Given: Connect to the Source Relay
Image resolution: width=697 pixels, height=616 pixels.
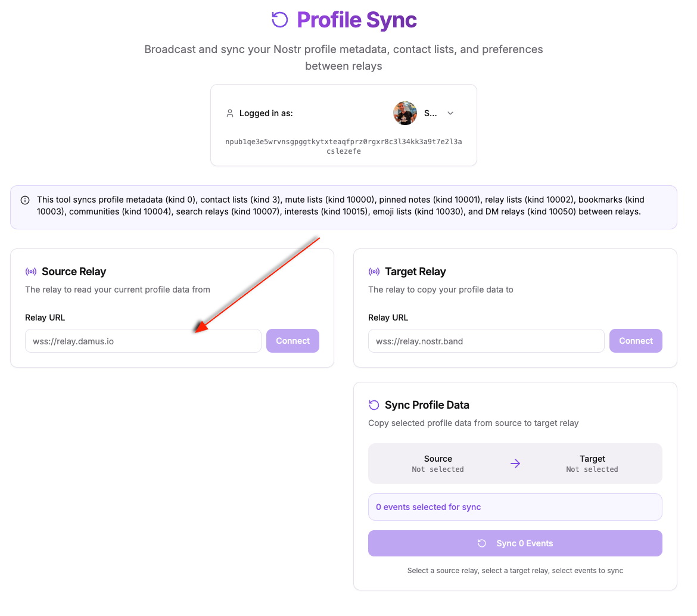Looking at the screenshot, I should point(293,341).
